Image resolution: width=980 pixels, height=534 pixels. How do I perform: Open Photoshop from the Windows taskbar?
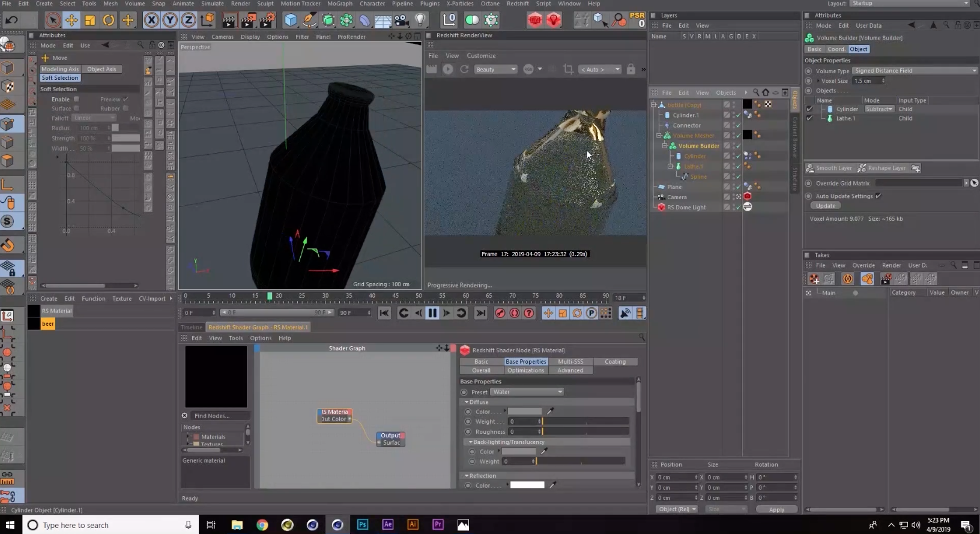(x=363, y=524)
